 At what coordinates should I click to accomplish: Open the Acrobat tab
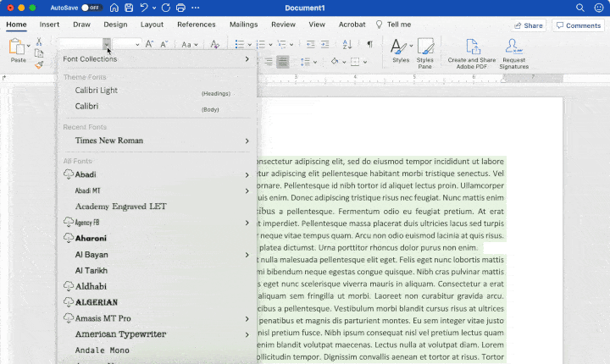352,25
